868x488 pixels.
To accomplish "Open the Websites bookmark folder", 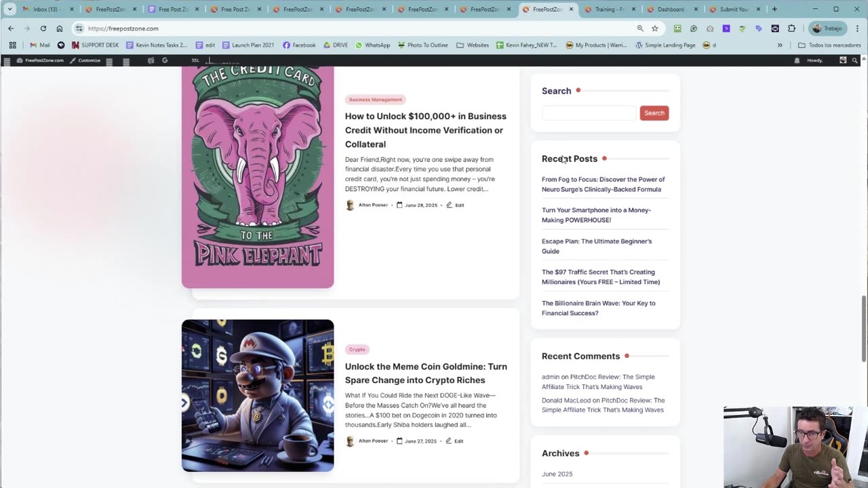I will click(473, 45).
